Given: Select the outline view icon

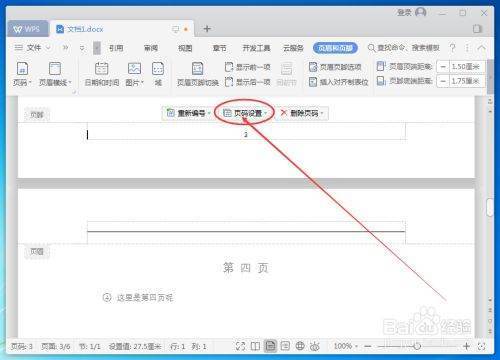Looking at the screenshot, I should [285, 346].
